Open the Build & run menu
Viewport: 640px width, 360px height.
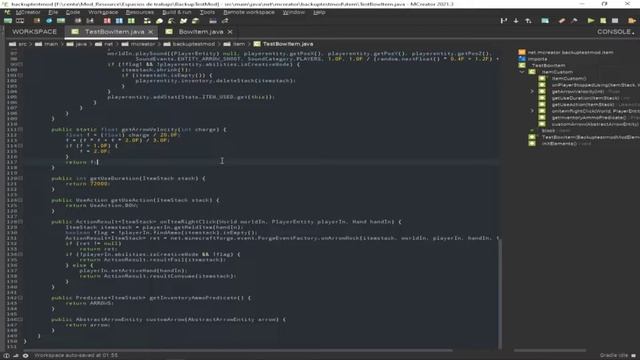(177, 12)
